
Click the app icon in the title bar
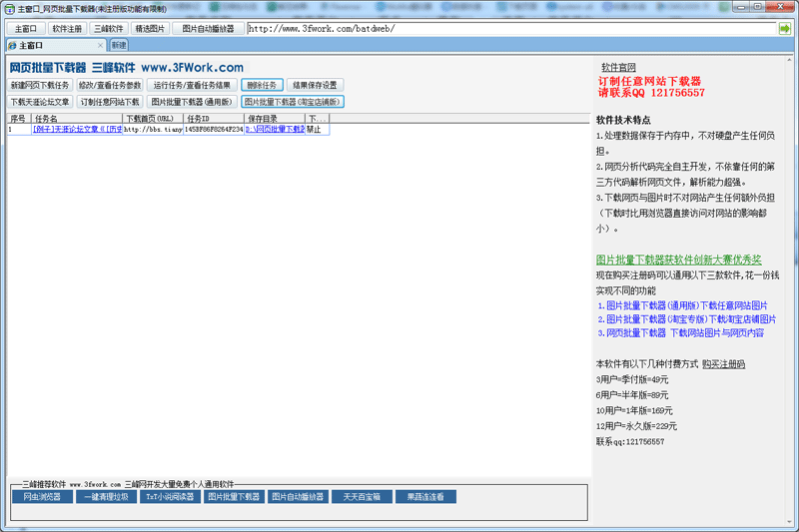pyautogui.click(x=9, y=9)
